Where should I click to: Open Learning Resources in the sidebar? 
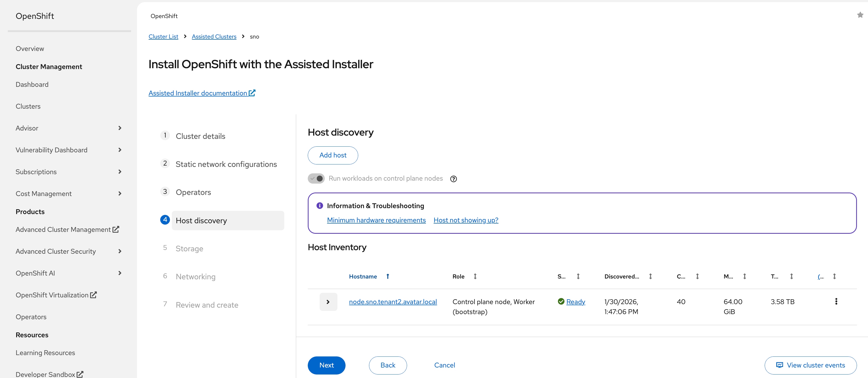tap(45, 353)
